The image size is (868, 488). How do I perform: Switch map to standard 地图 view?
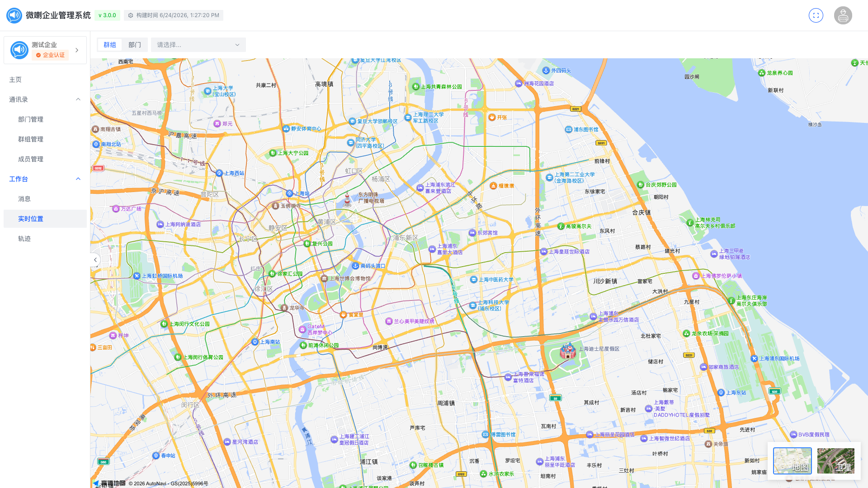(793, 461)
